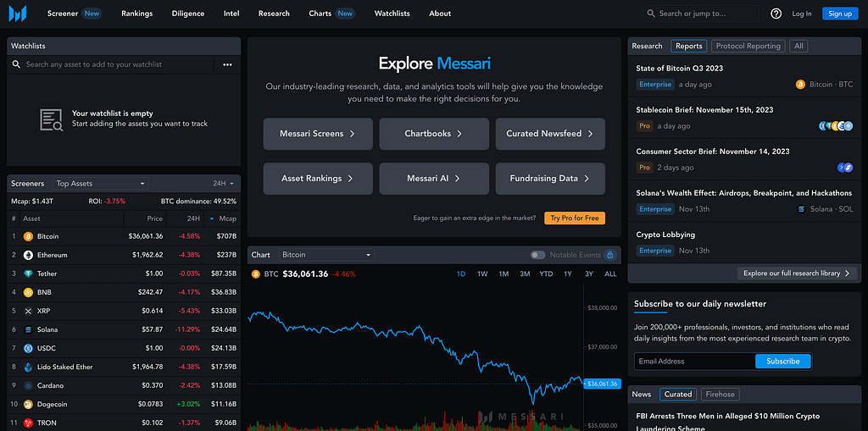The height and width of the screenshot is (431, 868).
Task: Open the Intel menu
Action: click(231, 14)
